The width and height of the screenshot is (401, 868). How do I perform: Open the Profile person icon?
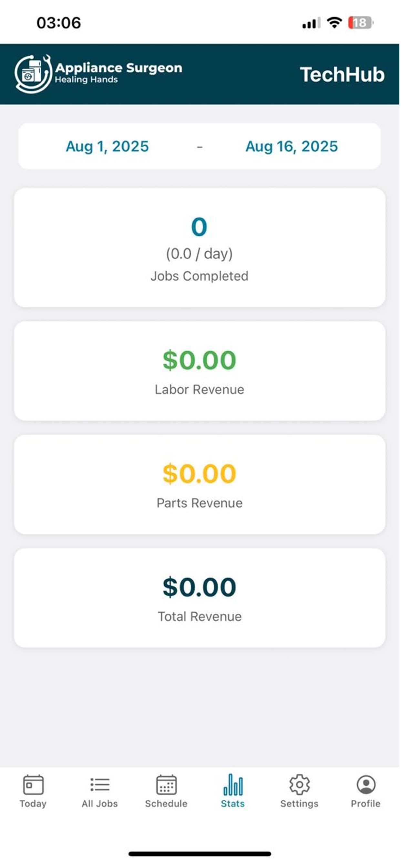[366, 784]
